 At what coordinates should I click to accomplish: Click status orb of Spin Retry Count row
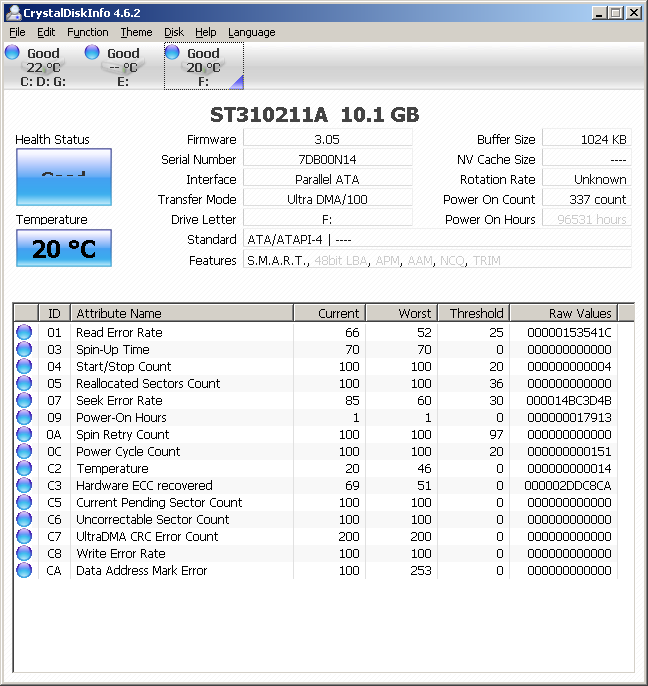24,434
